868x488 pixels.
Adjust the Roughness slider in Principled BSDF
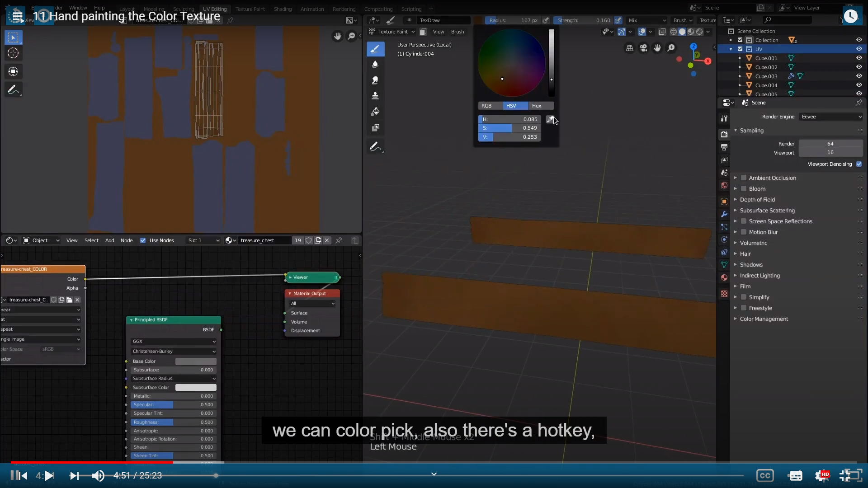pos(174,422)
